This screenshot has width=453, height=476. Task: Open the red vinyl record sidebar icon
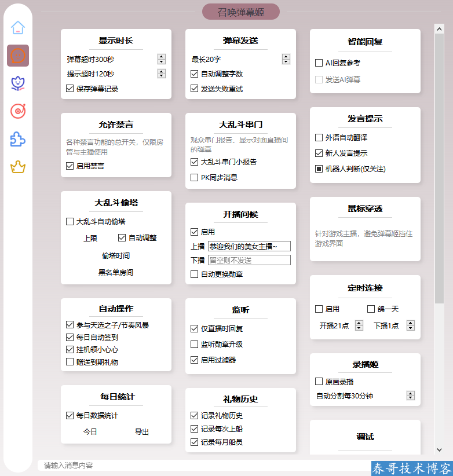point(18,111)
